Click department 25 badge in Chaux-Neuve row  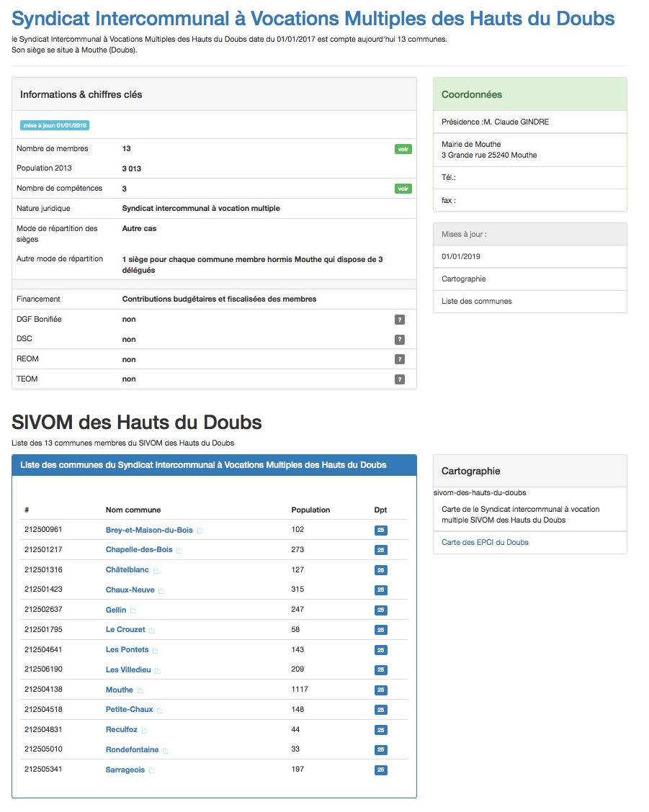381,590
